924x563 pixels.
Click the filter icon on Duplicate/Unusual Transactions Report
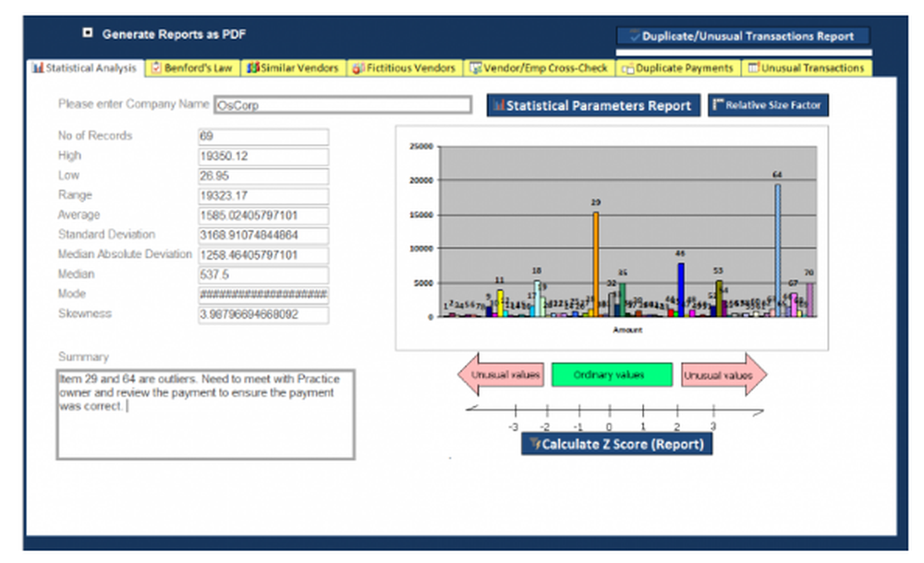pyautogui.click(x=635, y=35)
